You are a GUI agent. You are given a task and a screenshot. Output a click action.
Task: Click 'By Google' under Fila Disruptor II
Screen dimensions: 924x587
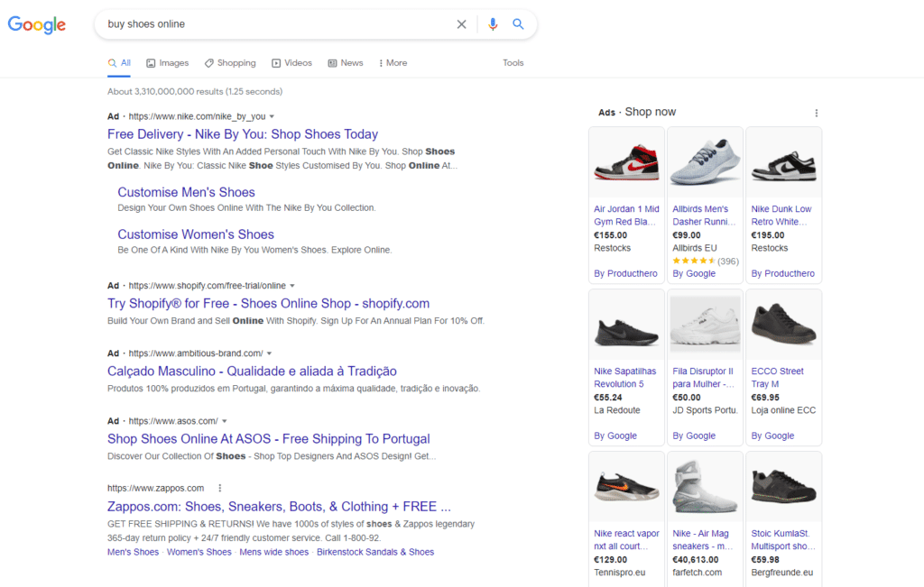click(694, 436)
